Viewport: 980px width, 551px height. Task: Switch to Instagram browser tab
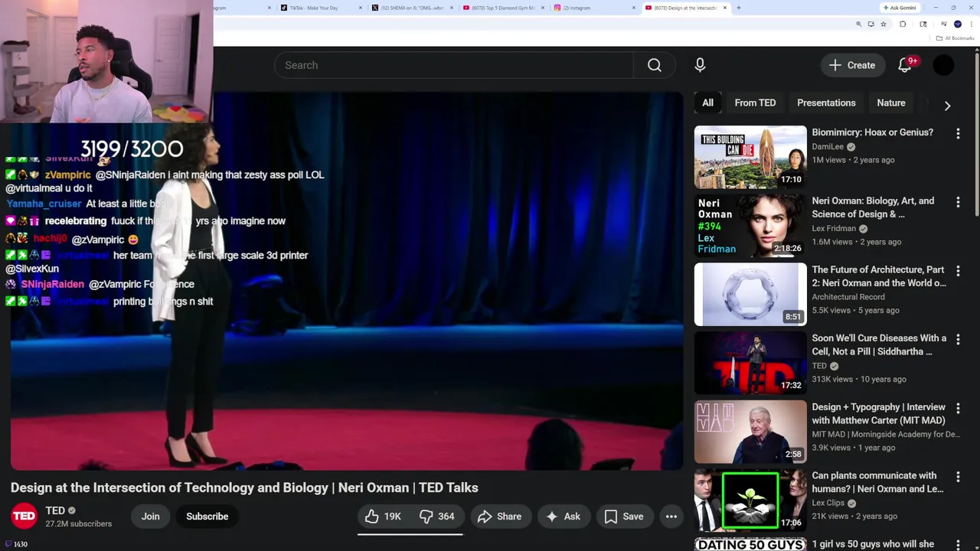(x=594, y=8)
